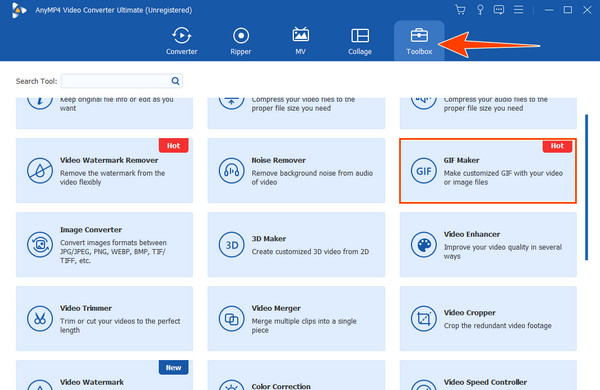Click the Video Merger icon

(x=232, y=318)
